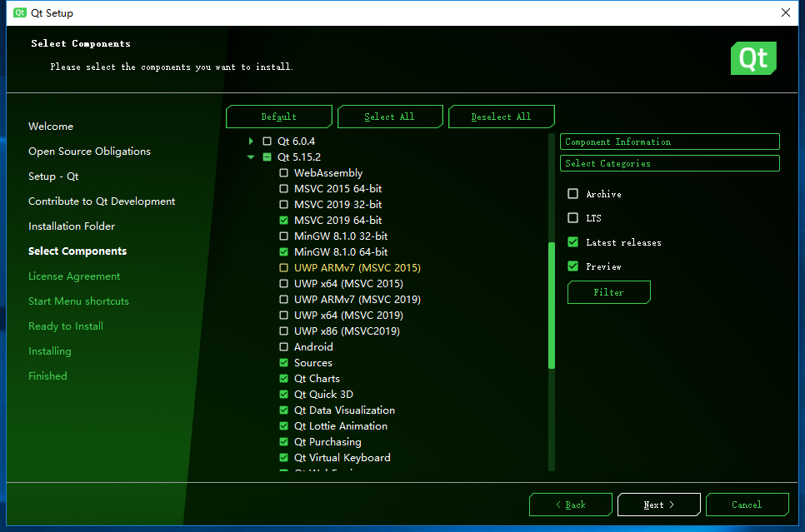Click the Ready to Install step
Viewport: 805px width, 532px height.
[x=66, y=326]
